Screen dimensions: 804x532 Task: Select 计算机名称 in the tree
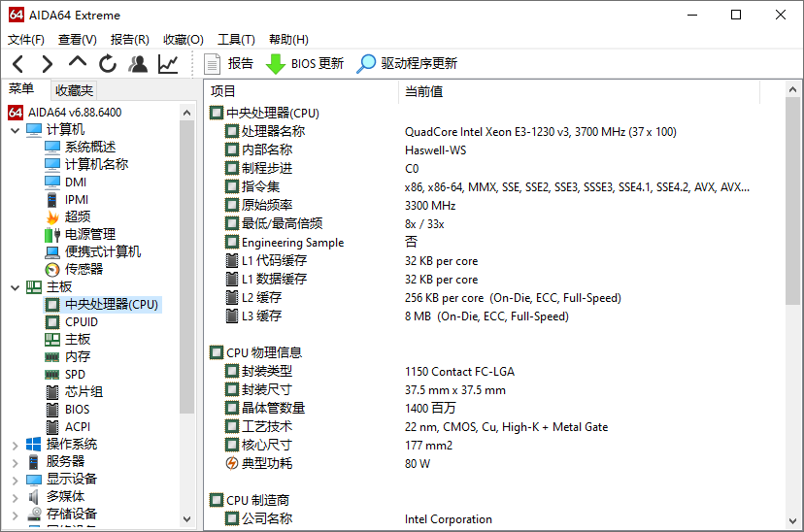point(86,164)
